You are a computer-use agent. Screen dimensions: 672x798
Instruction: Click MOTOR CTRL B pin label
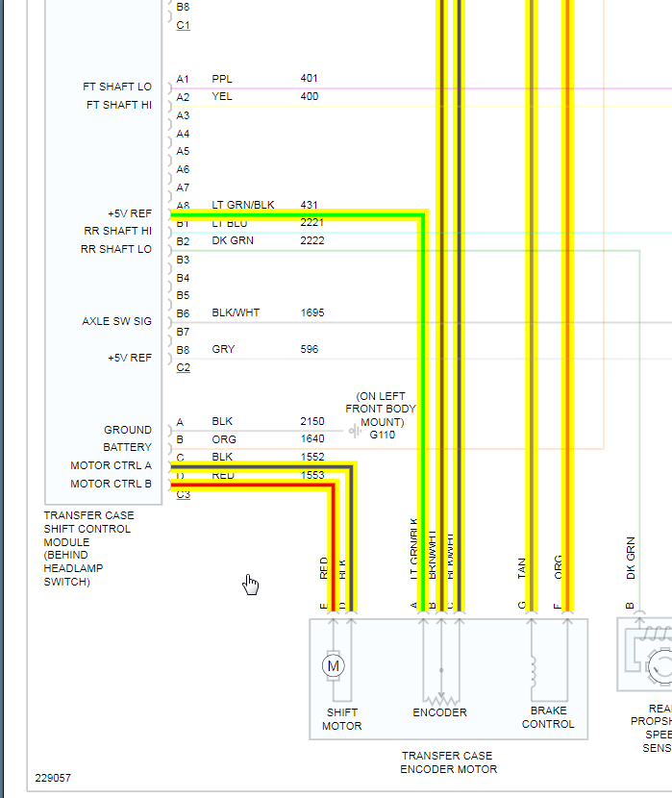[x=111, y=484]
